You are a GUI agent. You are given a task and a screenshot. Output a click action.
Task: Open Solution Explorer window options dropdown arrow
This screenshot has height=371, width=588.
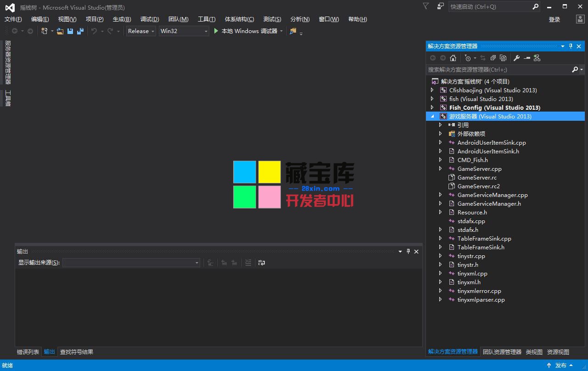click(563, 46)
